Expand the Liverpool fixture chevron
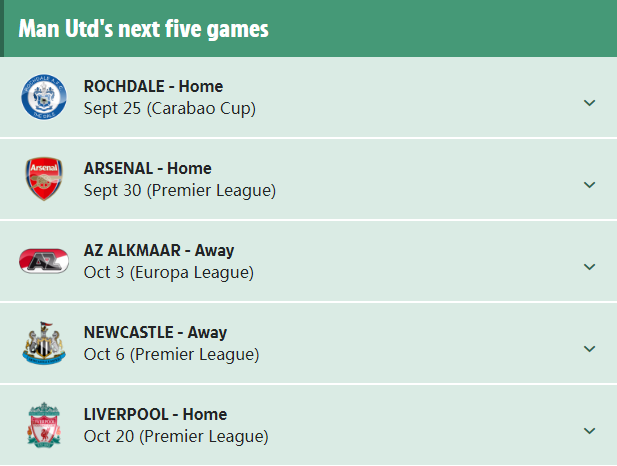 coord(589,431)
